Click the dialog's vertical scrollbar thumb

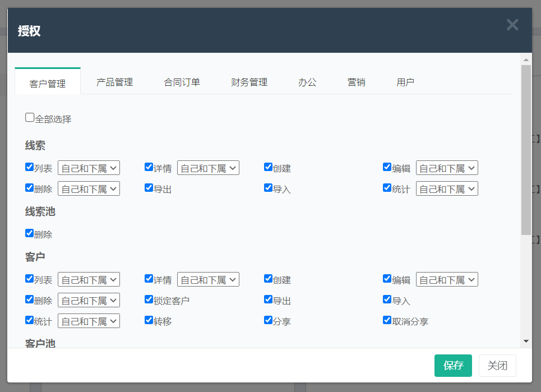pos(526,150)
